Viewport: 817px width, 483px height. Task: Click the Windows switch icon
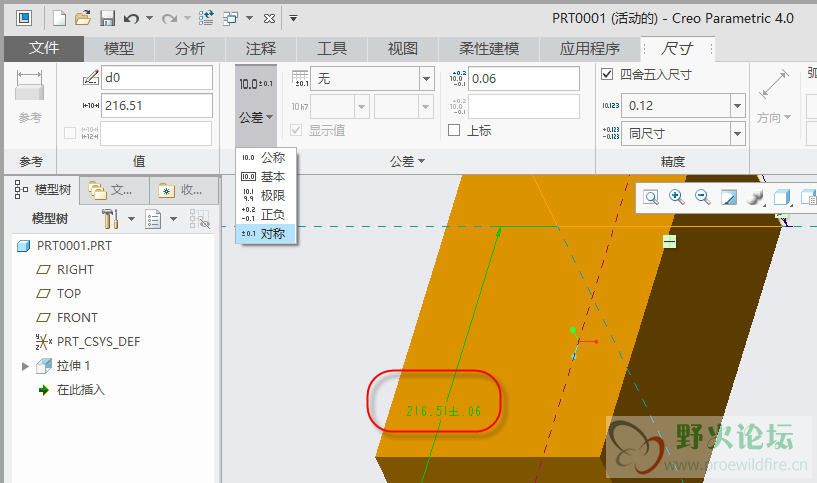coord(230,19)
